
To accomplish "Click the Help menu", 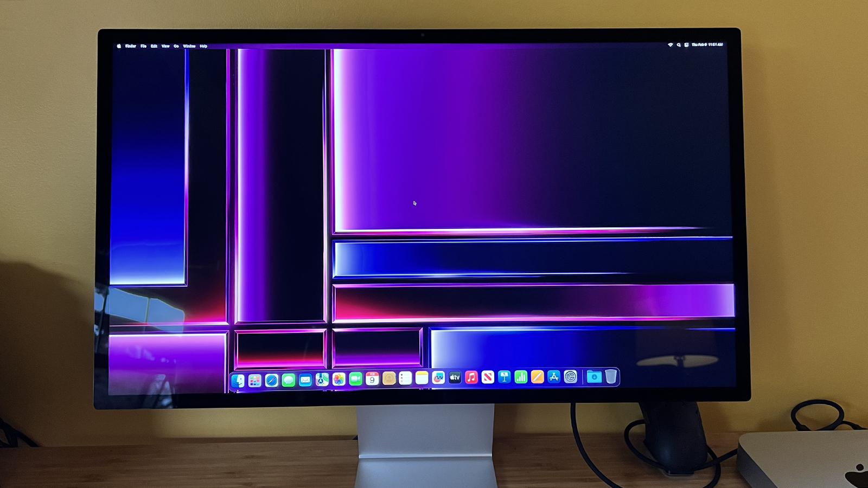I will tap(203, 46).
